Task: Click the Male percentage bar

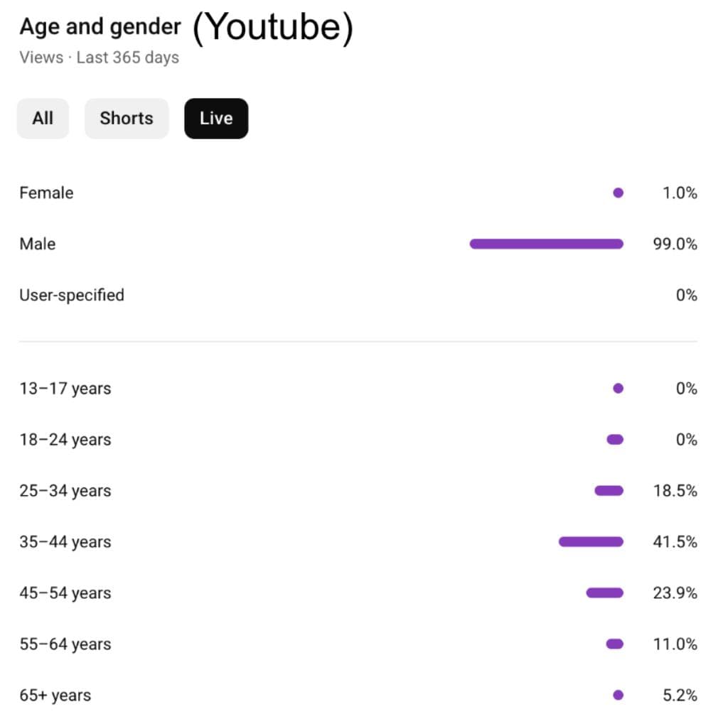Action: pos(546,244)
